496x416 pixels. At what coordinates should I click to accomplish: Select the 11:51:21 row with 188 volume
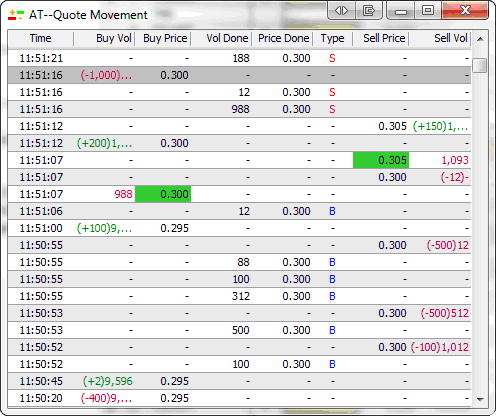click(239, 58)
